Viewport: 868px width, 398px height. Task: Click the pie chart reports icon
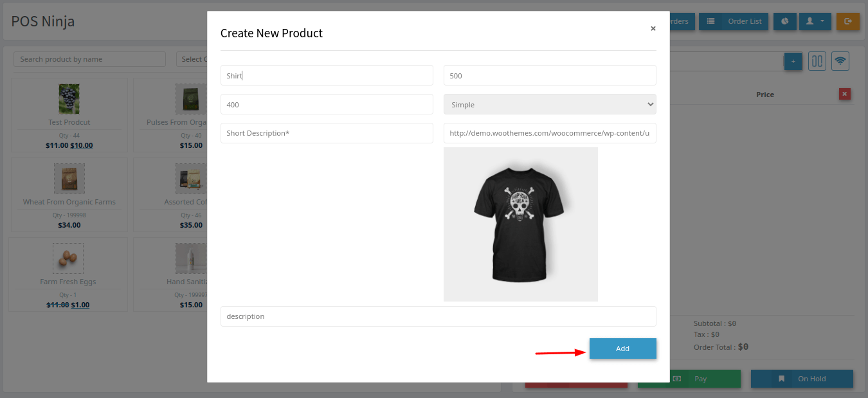click(785, 21)
